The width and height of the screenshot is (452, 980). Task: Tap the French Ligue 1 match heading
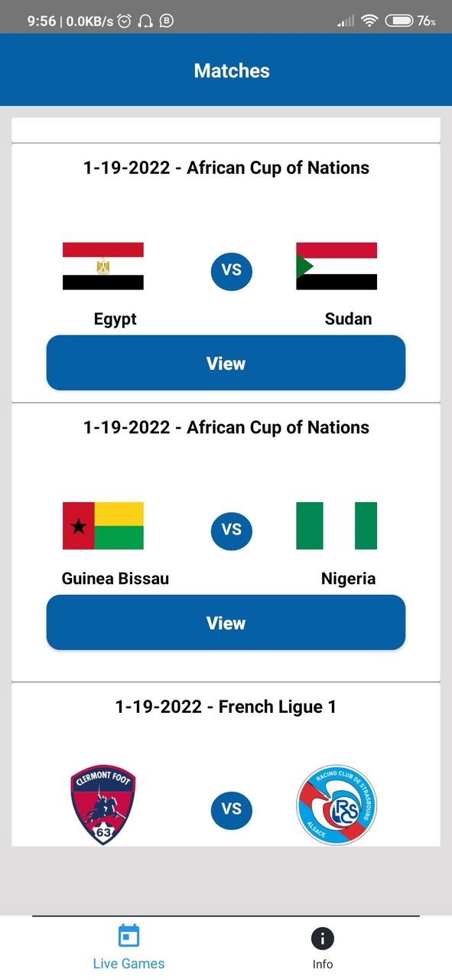pyautogui.click(x=226, y=706)
